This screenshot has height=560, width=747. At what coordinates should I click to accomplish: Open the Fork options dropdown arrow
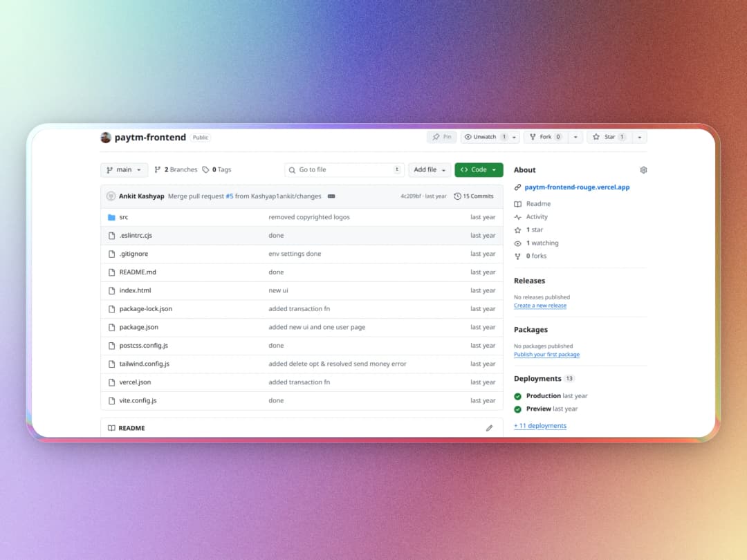point(575,137)
